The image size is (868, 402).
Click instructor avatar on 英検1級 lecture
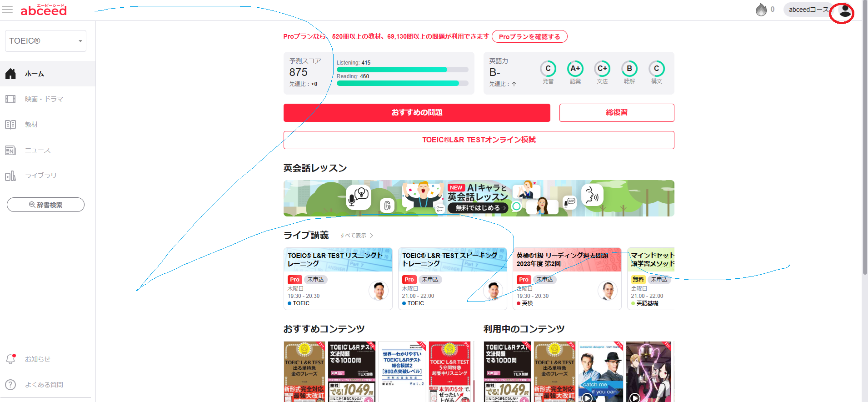[x=608, y=291]
